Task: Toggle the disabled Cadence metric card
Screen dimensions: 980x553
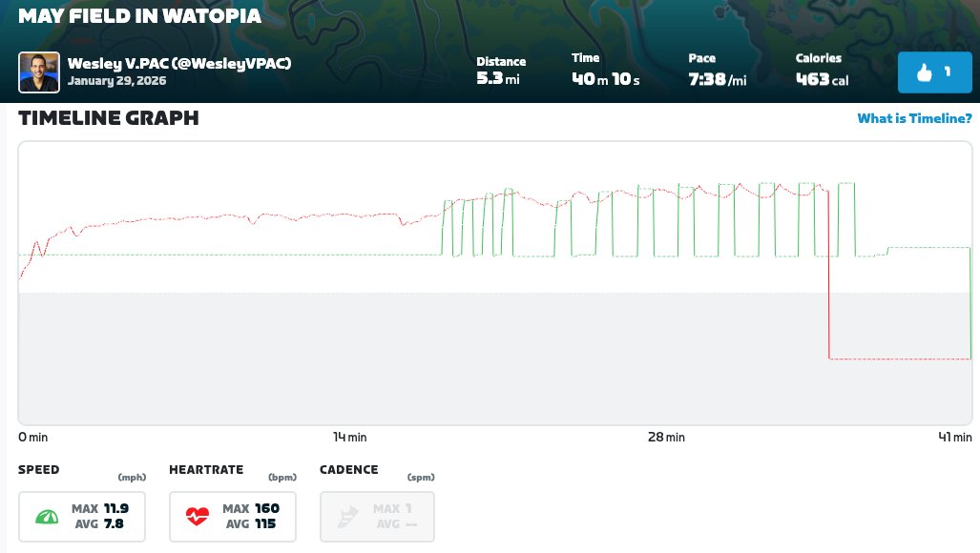Action: click(x=377, y=516)
